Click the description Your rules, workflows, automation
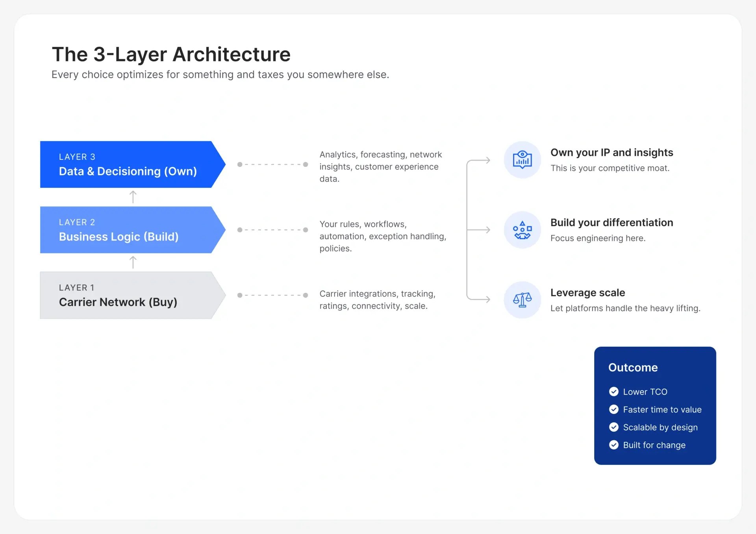The image size is (756, 534). 383,236
